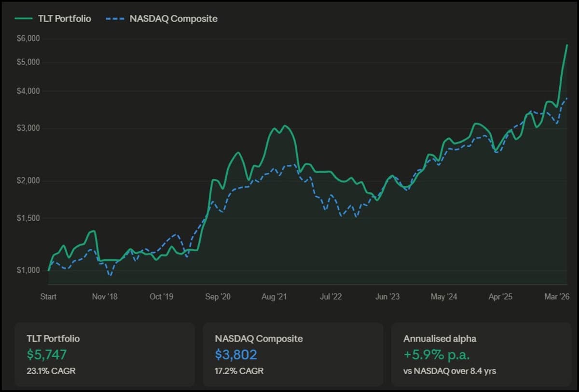Click the NASDAQ Composite card title

pos(259,338)
